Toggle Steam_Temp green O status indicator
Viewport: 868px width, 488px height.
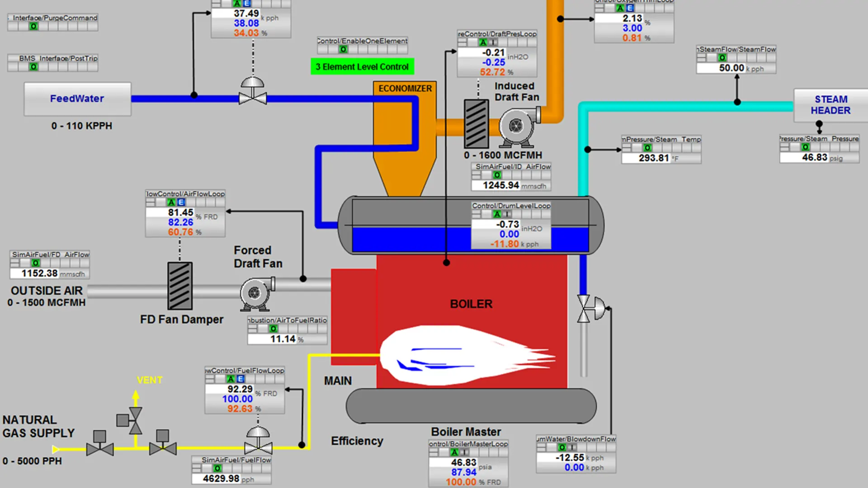[x=647, y=148]
